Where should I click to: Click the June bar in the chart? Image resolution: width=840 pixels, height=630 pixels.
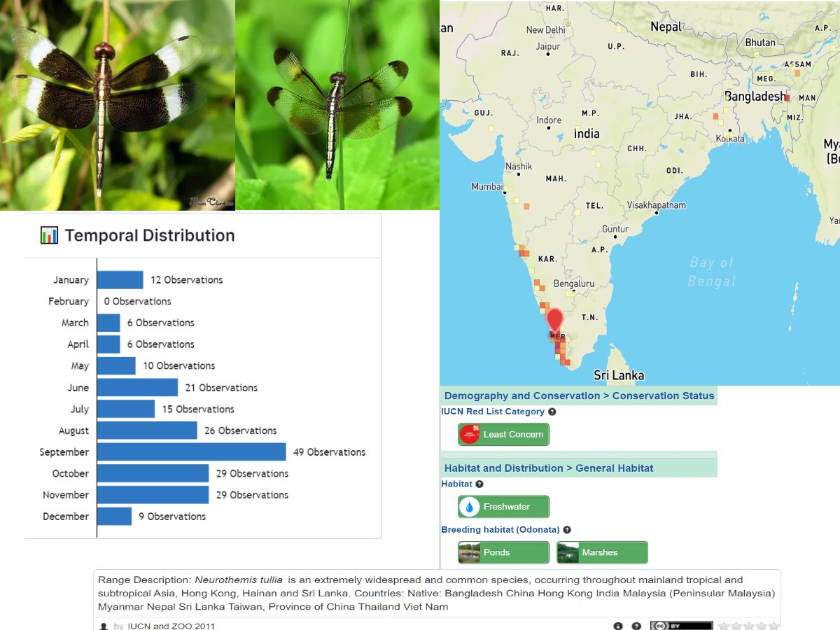tap(138, 387)
